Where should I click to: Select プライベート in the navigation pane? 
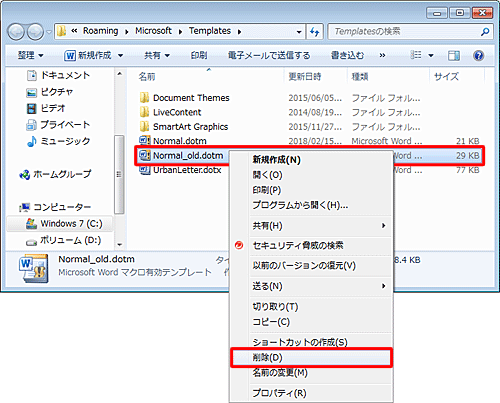pos(58,125)
